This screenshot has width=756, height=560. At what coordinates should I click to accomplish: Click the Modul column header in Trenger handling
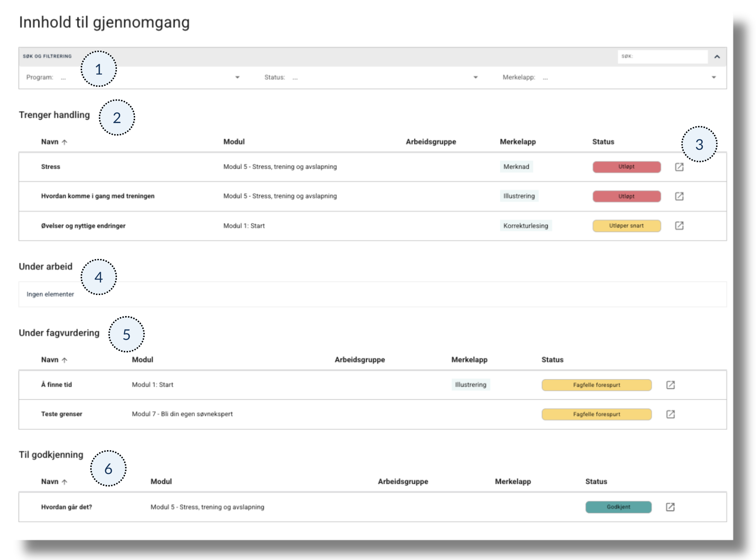coord(234,142)
